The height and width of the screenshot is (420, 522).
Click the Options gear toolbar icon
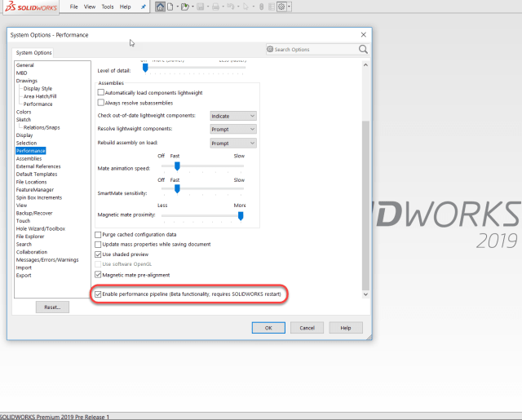281,7
